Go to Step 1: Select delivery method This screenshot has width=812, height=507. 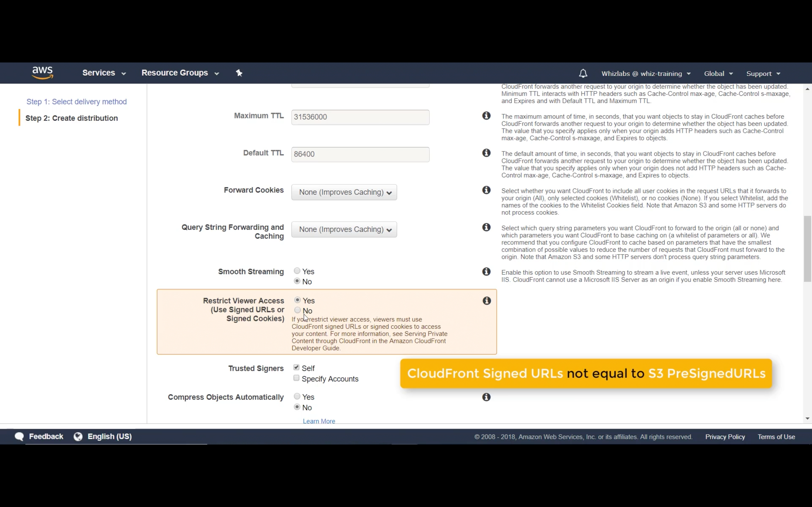click(77, 102)
